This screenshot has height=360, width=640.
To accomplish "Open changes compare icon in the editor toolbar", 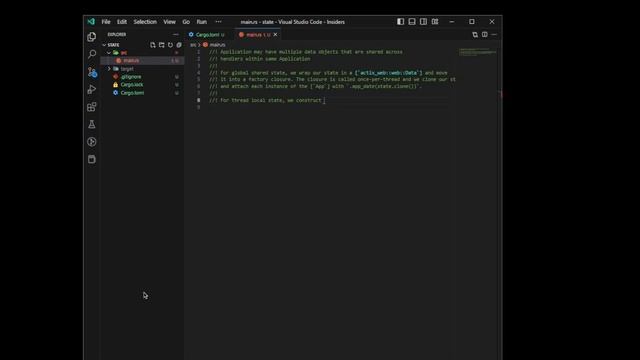I will pos(475,35).
